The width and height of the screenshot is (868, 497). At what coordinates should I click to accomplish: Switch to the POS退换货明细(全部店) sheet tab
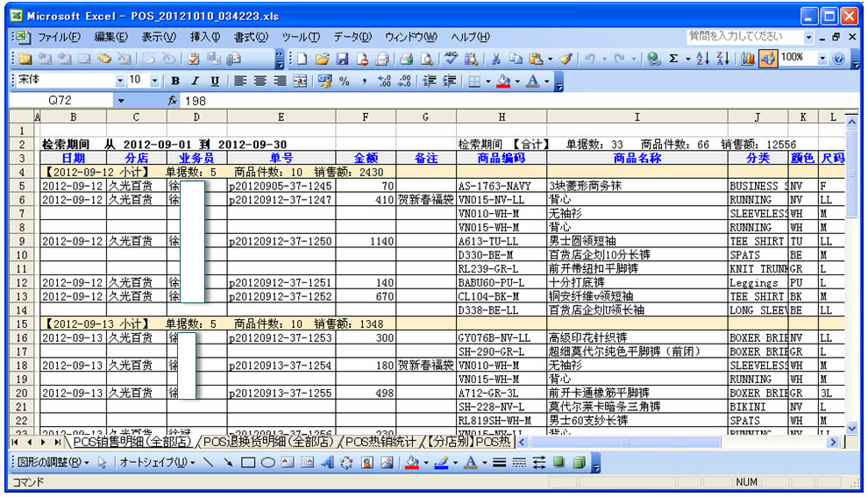[x=268, y=442]
